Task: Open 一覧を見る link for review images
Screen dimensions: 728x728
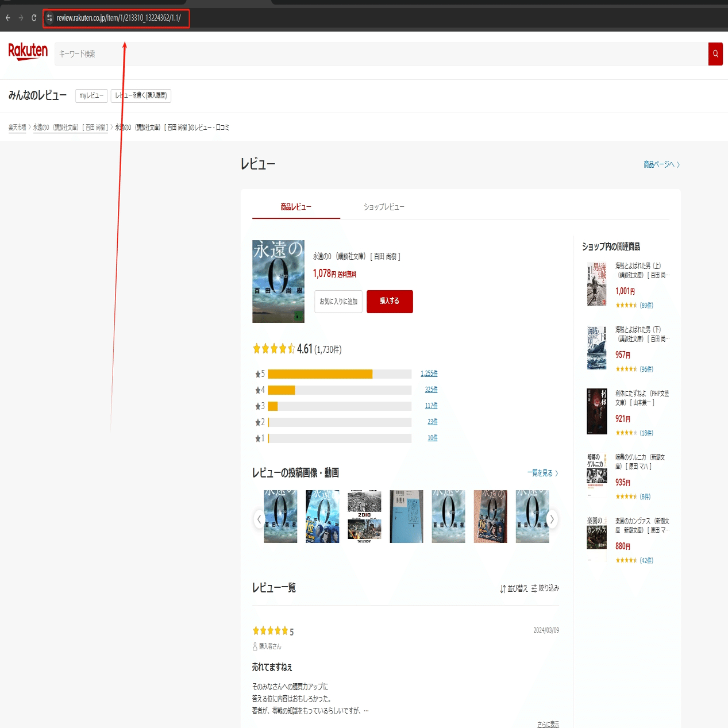Action: 542,473
